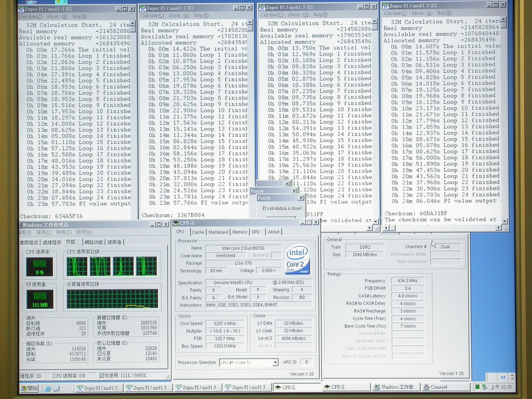Open the Windows 工作管理 taskbar button

395,387
